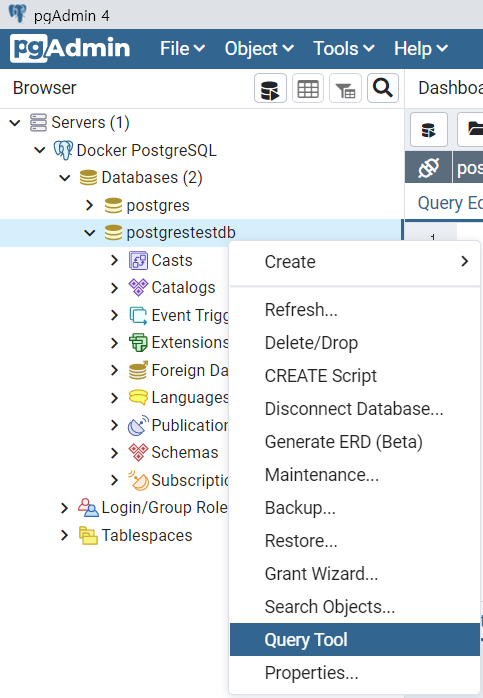Select the Tablespaces tree label
The image size is (483, 698).
pos(146,535)
